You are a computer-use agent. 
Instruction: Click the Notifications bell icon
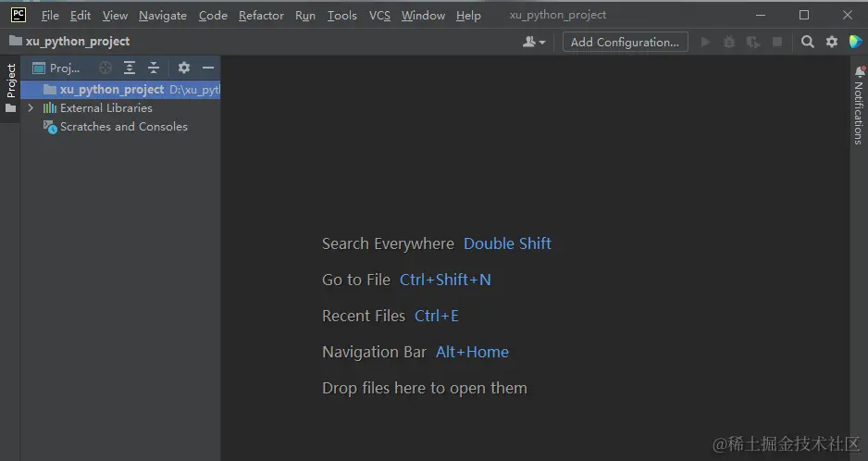pos(860,71)
